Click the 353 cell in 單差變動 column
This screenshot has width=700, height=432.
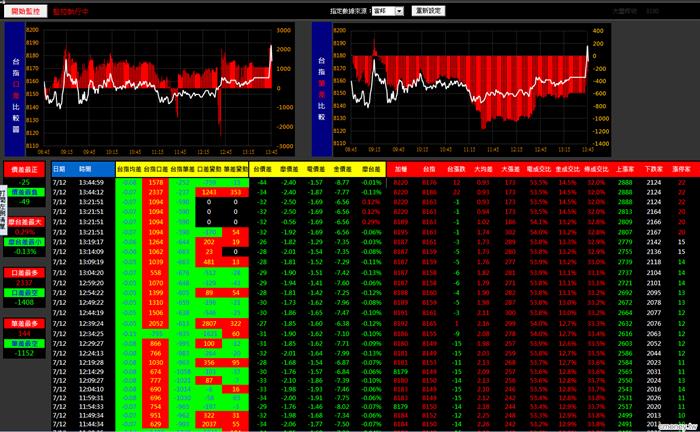pos(235,192)
